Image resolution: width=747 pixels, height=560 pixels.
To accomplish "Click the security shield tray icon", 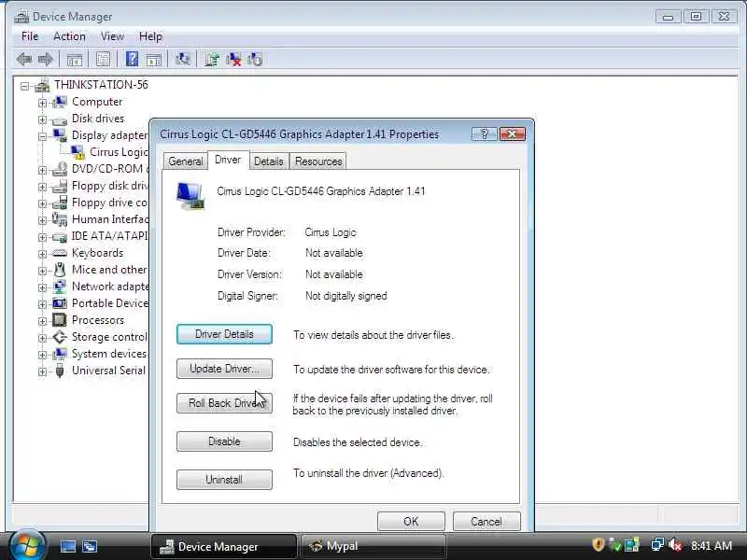I will (598, 545).
